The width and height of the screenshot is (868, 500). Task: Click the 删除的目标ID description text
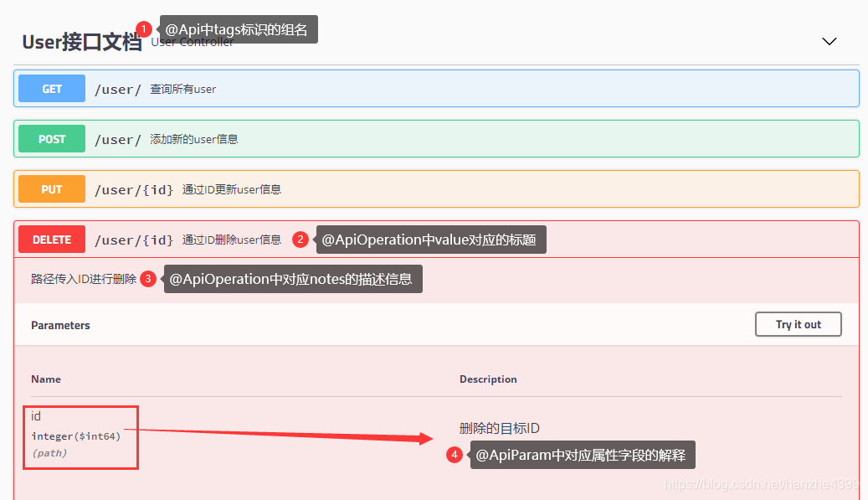500,428
